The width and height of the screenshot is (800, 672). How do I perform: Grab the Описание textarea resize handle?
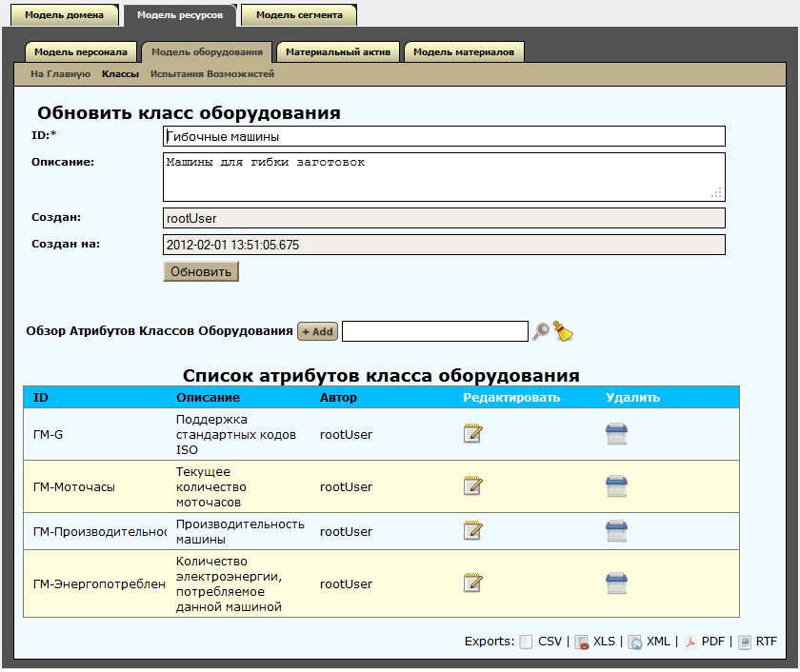pos(717,192)
